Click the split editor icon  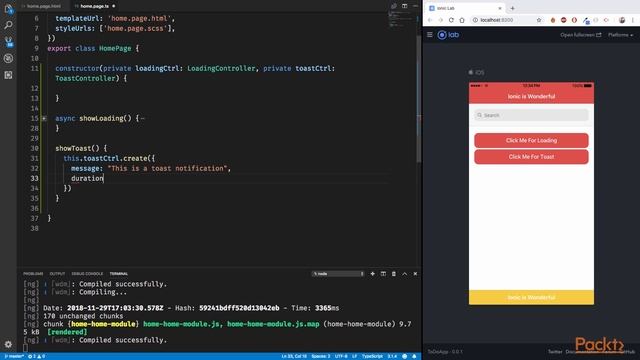tap(404, 6)
